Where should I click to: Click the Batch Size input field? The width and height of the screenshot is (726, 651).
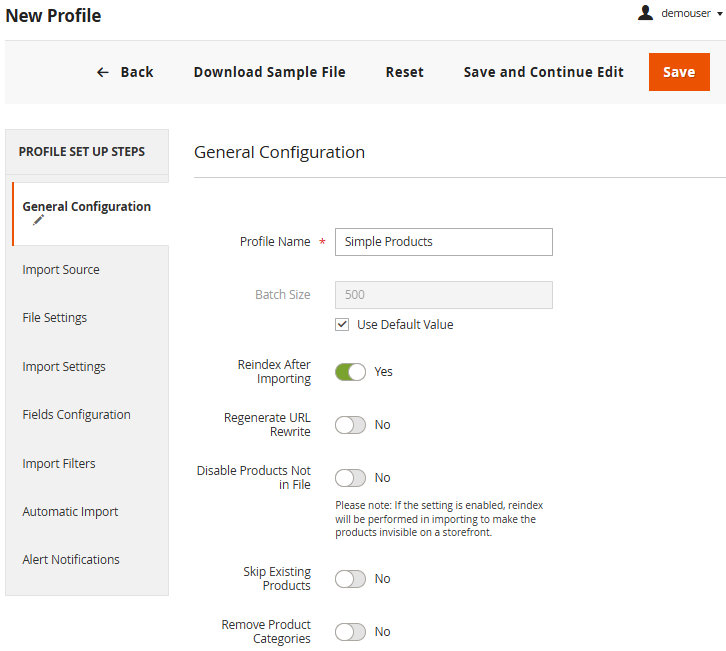click(444, 295)
